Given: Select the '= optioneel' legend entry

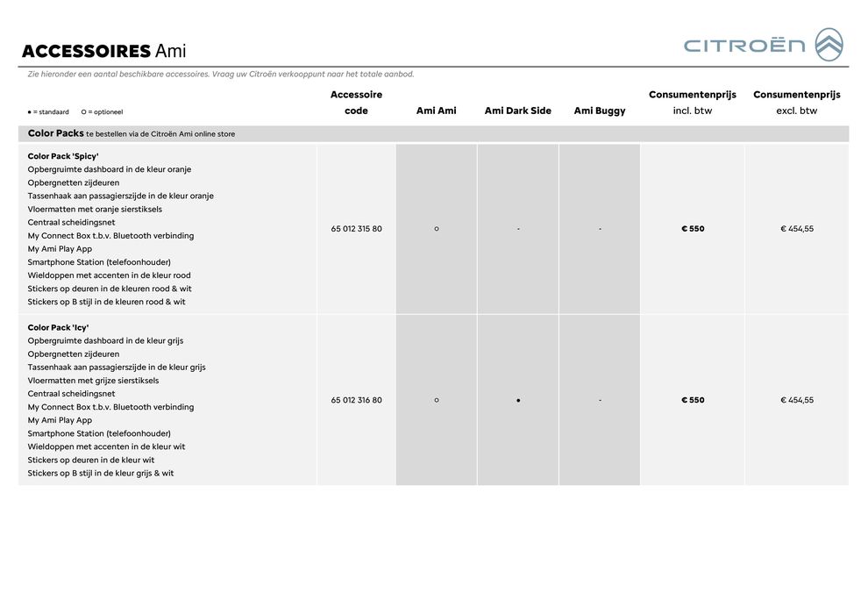Looking at the screenshot, I should coord(102,112).
